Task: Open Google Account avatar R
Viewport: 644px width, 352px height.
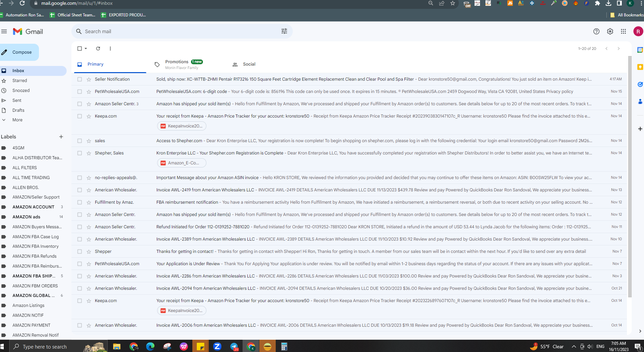Action: tap(638, 31)
